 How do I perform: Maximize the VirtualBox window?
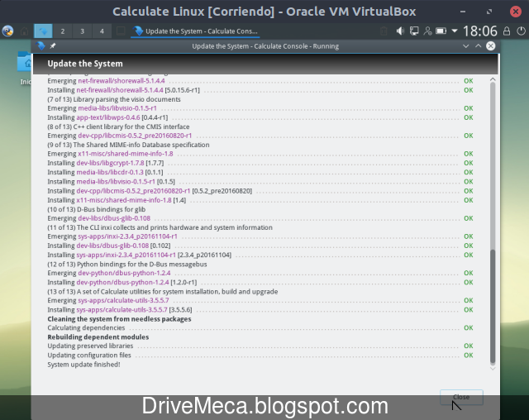(x=489, y=12)
